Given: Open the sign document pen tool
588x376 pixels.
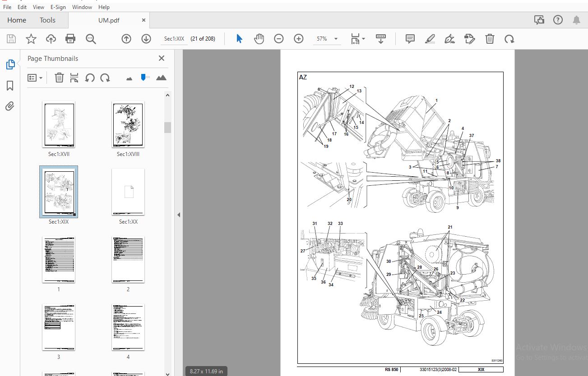Looking at the screenshot, I should point(449,39).
